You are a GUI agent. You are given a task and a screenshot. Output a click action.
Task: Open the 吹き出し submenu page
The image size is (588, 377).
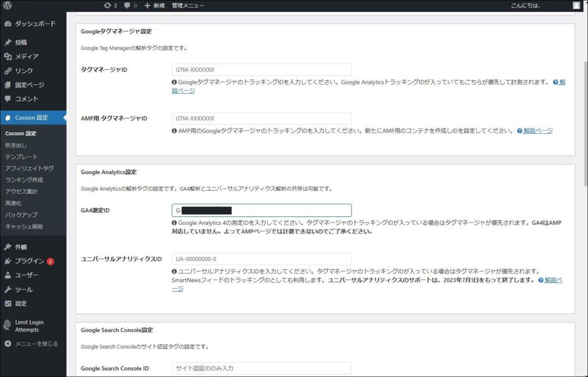coord(16,145)
